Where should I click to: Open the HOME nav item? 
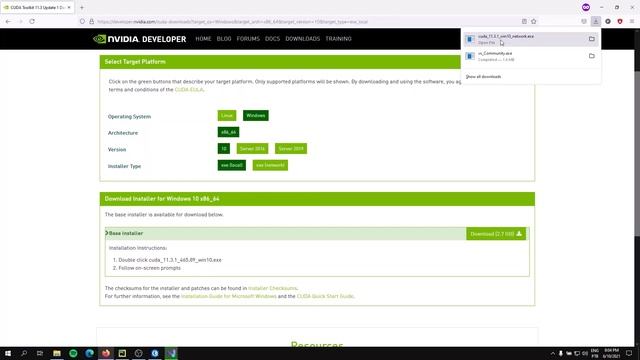(203, 39)
